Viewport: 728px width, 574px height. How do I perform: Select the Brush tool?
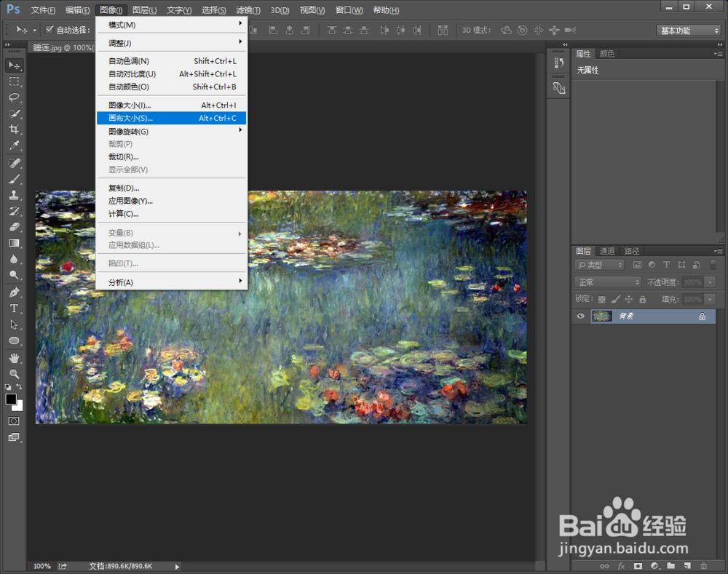pyautogui.click(x=14, y=179)
